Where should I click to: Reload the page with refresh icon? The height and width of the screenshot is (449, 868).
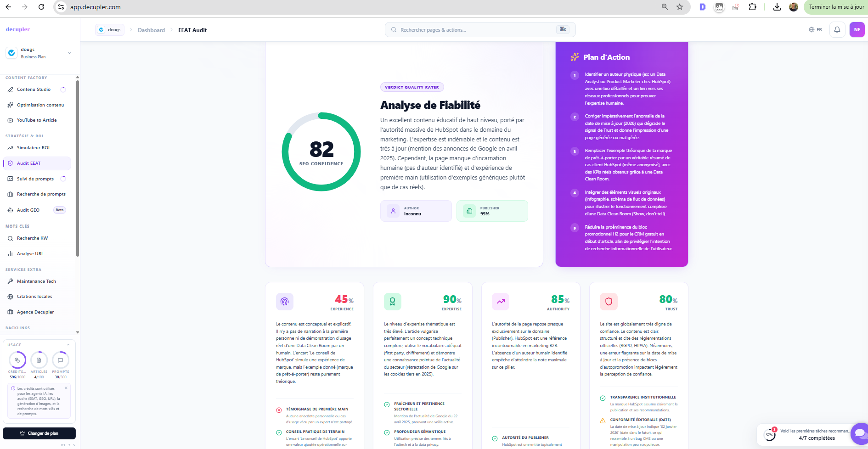point(41,7)
